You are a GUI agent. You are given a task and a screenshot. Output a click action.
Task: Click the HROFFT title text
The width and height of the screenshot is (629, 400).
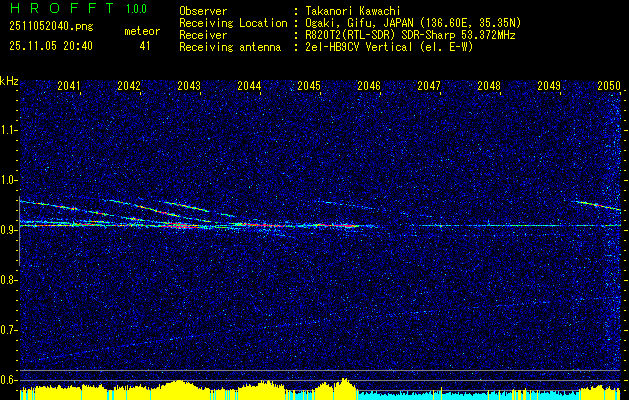click(53, 9)
